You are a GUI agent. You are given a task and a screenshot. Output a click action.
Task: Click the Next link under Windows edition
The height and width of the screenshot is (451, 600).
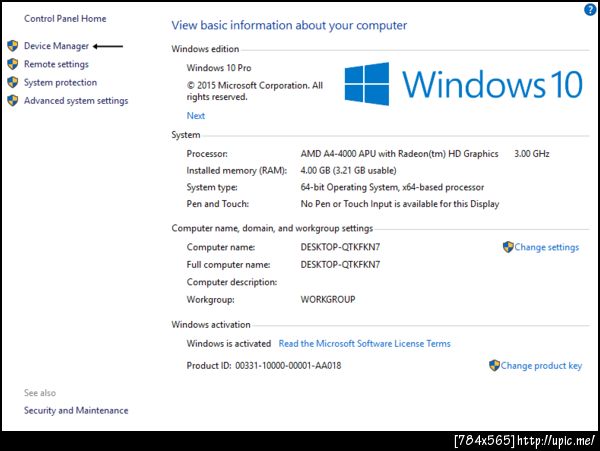pyautogui.click(x=196, y=116)
